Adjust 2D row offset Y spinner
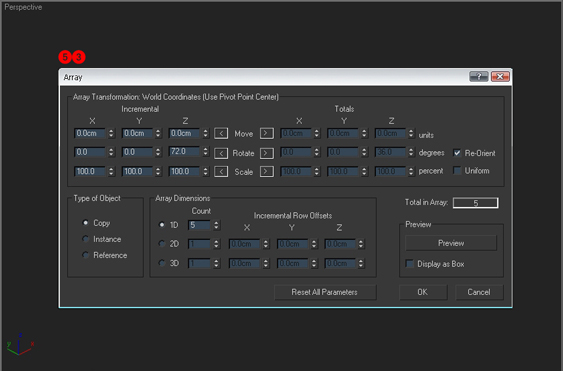 [314, 244]
